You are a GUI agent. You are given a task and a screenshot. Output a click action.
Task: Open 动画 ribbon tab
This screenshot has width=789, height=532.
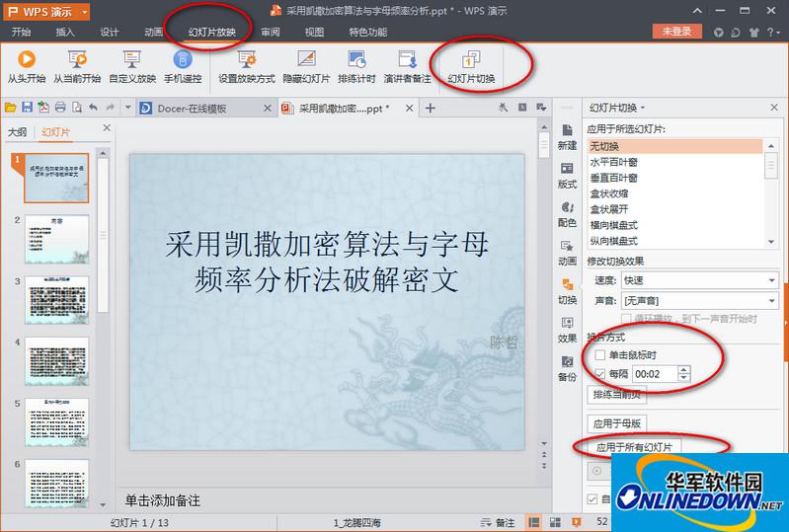pos(153,33)
